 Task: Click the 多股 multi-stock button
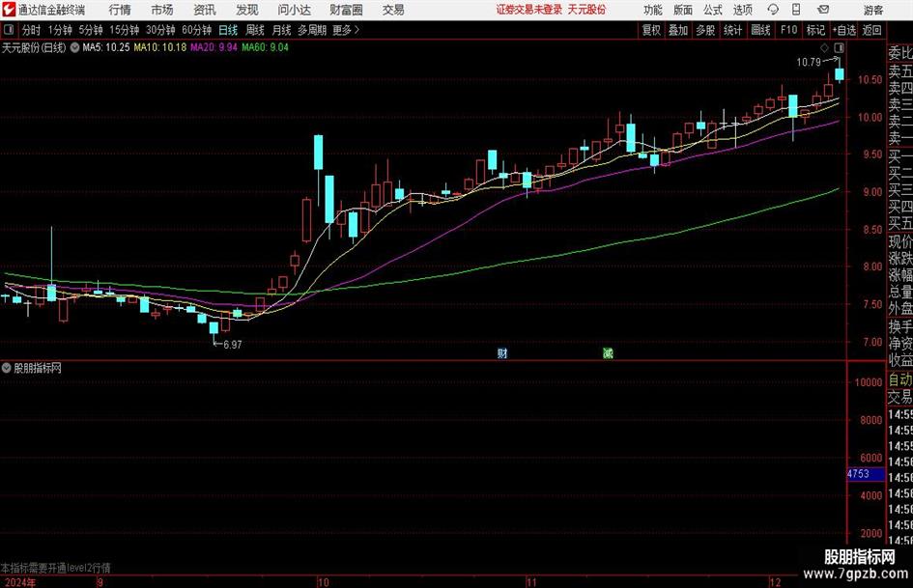pyautogui.click(x=705, y=30)
